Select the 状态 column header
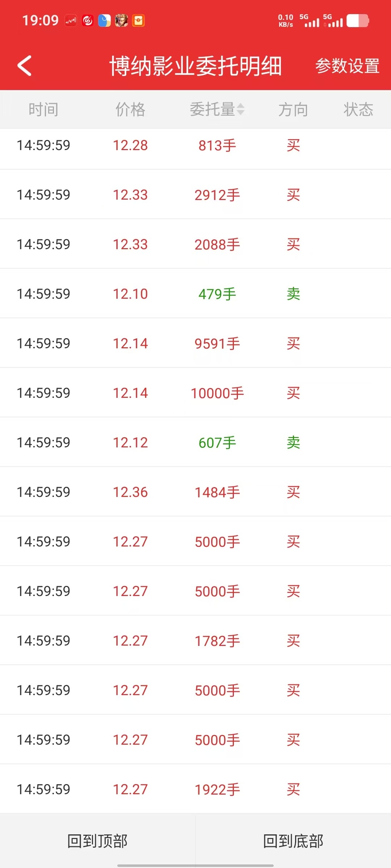 pos(358,109)
